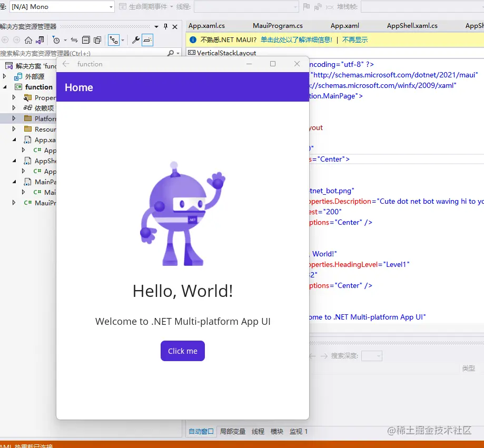Click the Collapse All icon in Solution Explorer
The image size is (484, 448).
point(86,40)
